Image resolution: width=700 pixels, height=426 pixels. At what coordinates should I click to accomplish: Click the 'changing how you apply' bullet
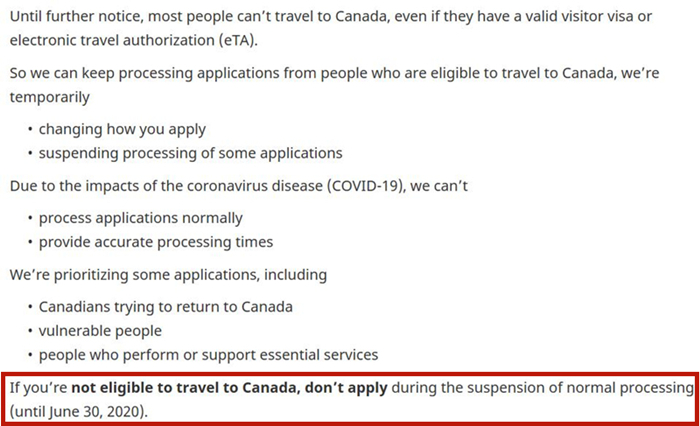coord(122,128)
